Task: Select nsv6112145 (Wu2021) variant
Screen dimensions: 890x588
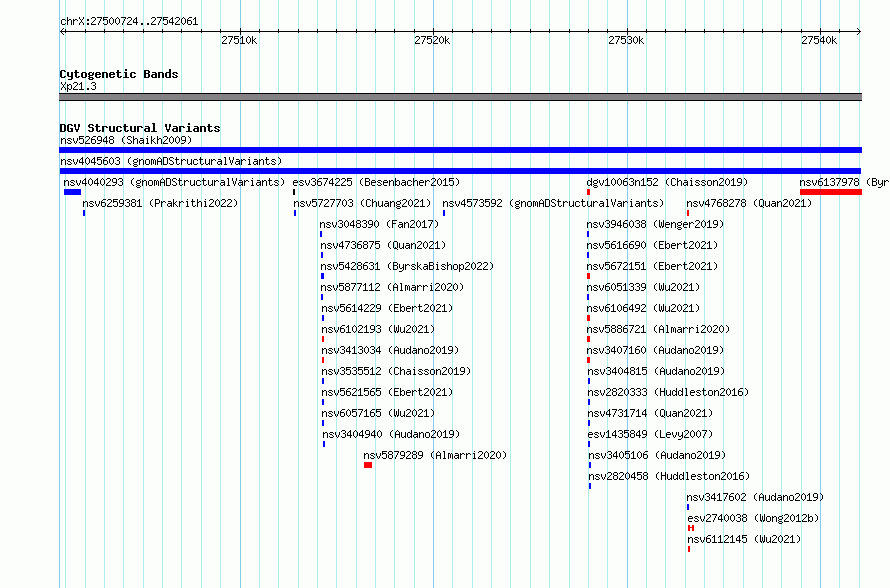Action: pos(744,539)
